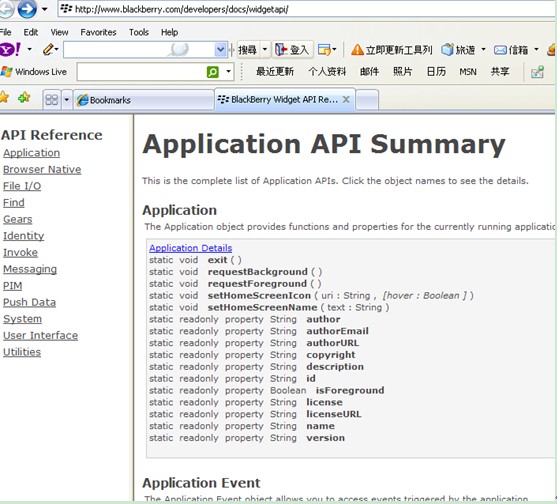Open the Help menu
The height and width of the screenshot is (504, 557).
(169, 32)
